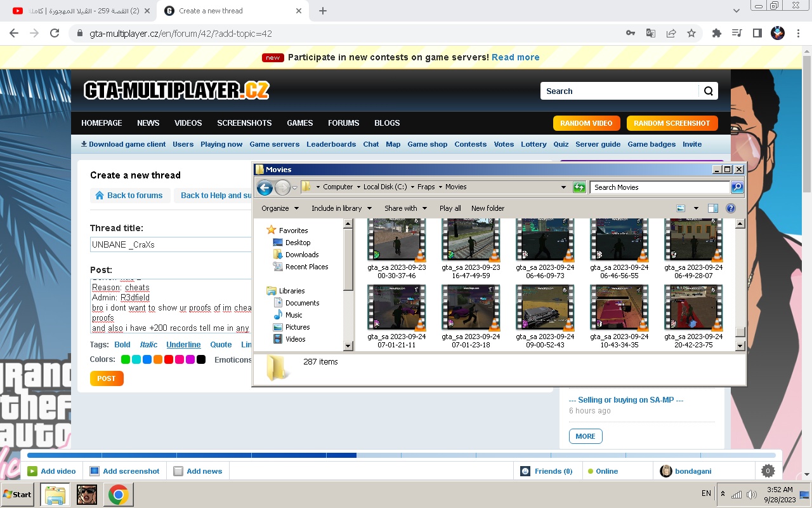Viewport: 812px width, 508px height.
Task: Click the Chrome password key icon
Action: pyautogui.click(x=630, y=33)
